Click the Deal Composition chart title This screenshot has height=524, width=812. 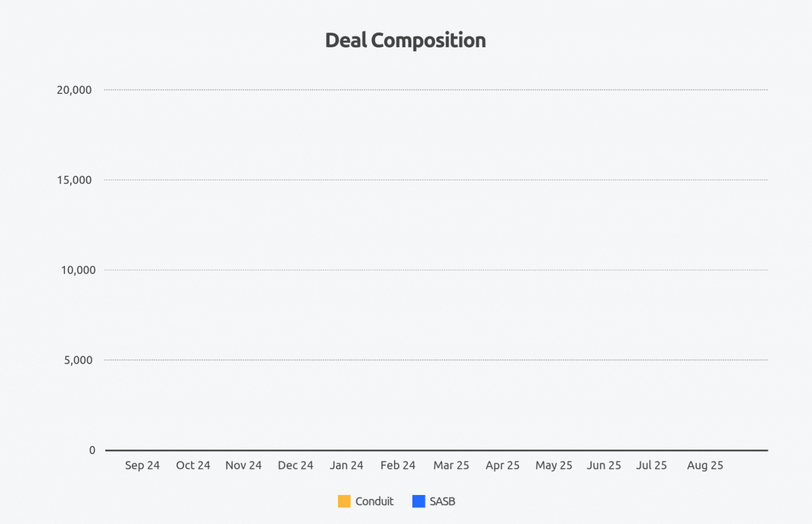pos(406,40)
